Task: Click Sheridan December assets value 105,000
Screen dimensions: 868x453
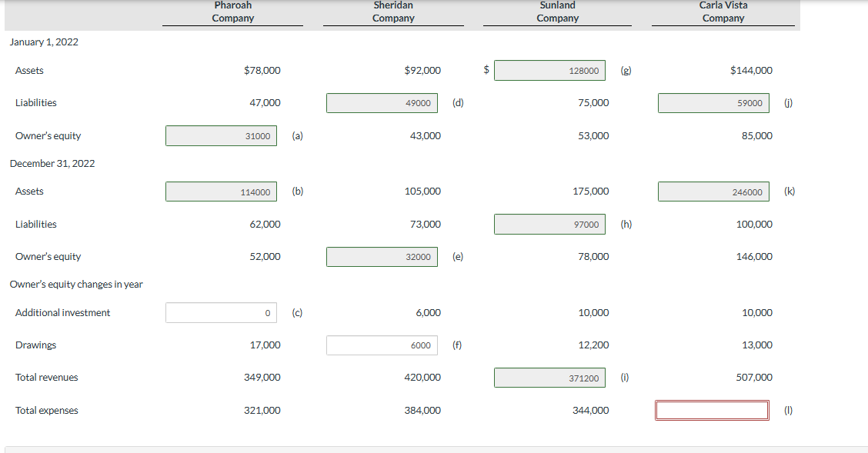Action: (x=422, y=192)
